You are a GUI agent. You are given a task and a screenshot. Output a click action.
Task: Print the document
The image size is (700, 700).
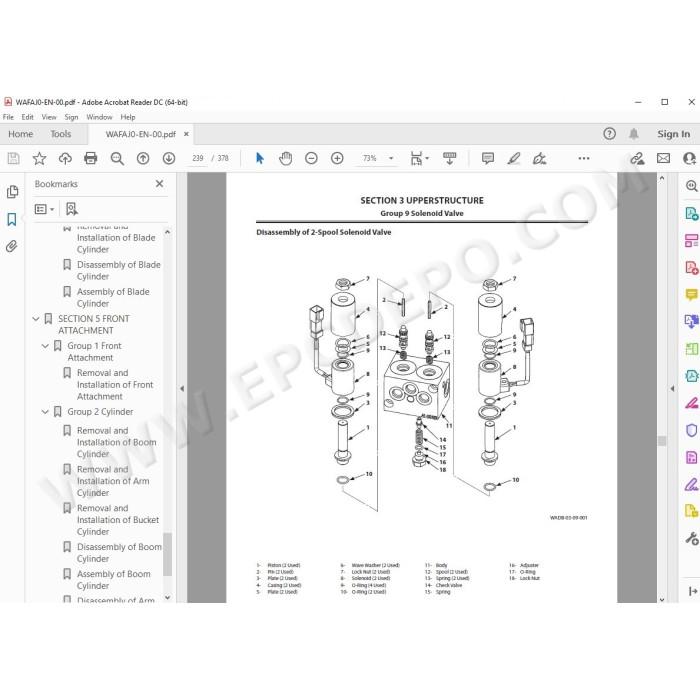coord(91,158)
